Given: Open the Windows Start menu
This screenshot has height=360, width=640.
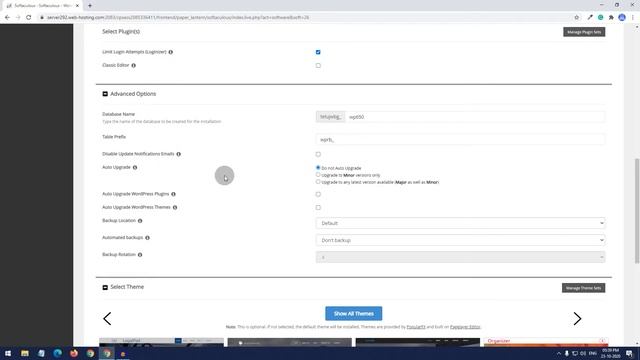Looking at the screenshot, I should click(8, 353).
